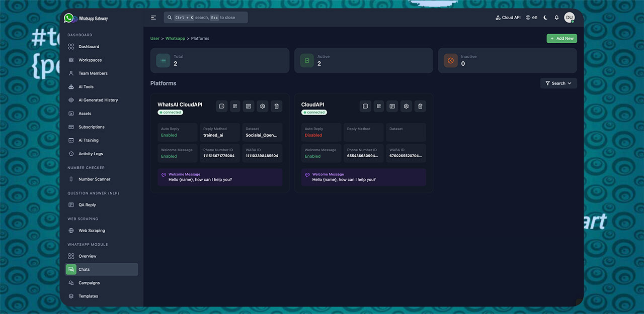The image size is (644, 314).
Task: Open settings gear on WhatsAI CloudAPI card
Action: (262, 106)
